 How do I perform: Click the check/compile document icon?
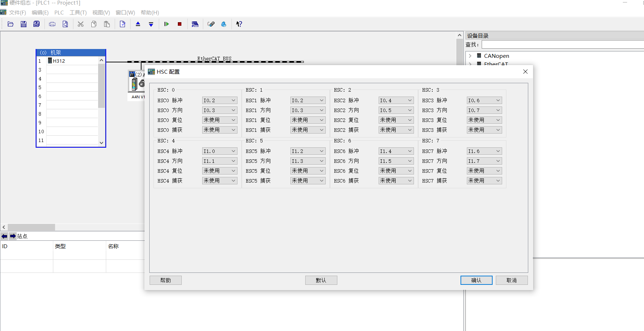pos(122,24)
